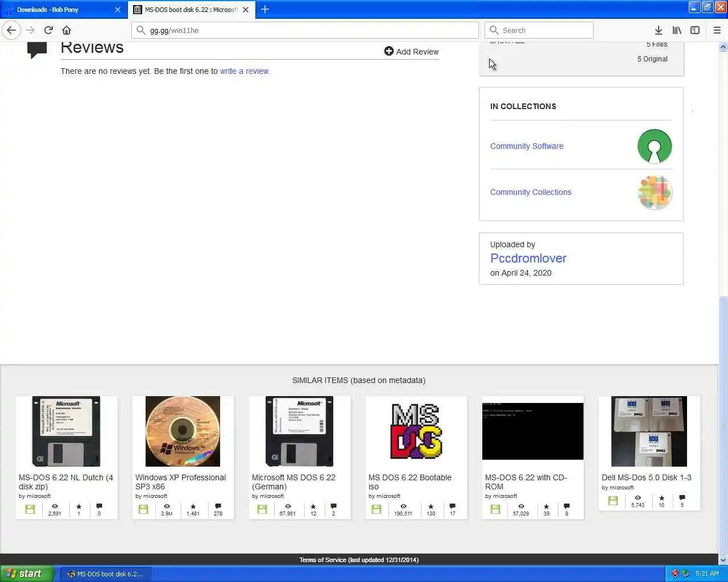Click software icon on Bootable iso card
728x582 pixels.
[377, 509]
